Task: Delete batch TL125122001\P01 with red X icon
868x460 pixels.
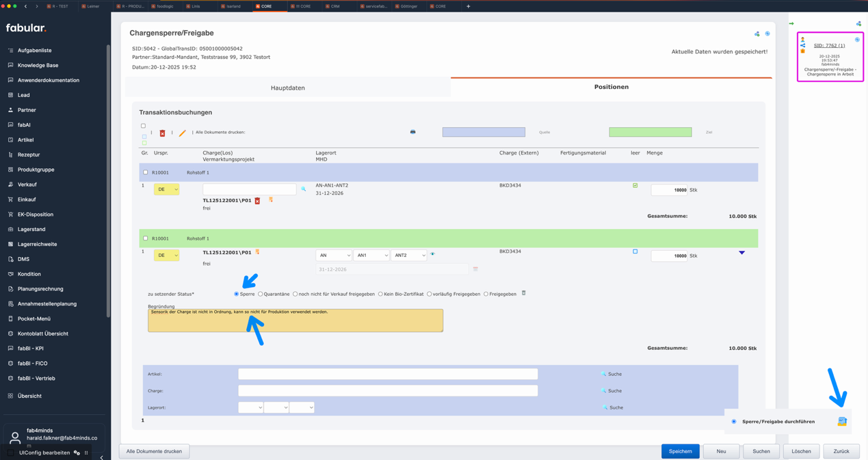Action: pos(257,201)
